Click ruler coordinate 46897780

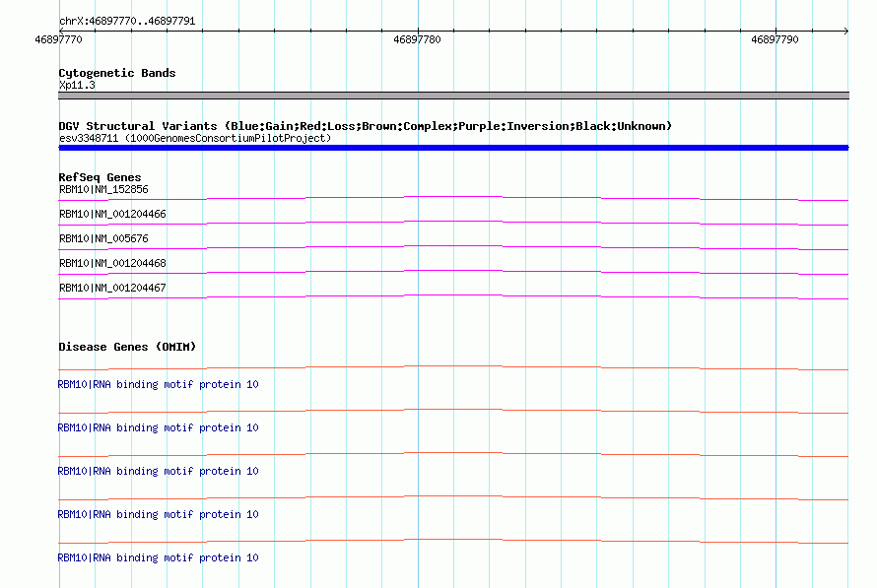(417, 39)
